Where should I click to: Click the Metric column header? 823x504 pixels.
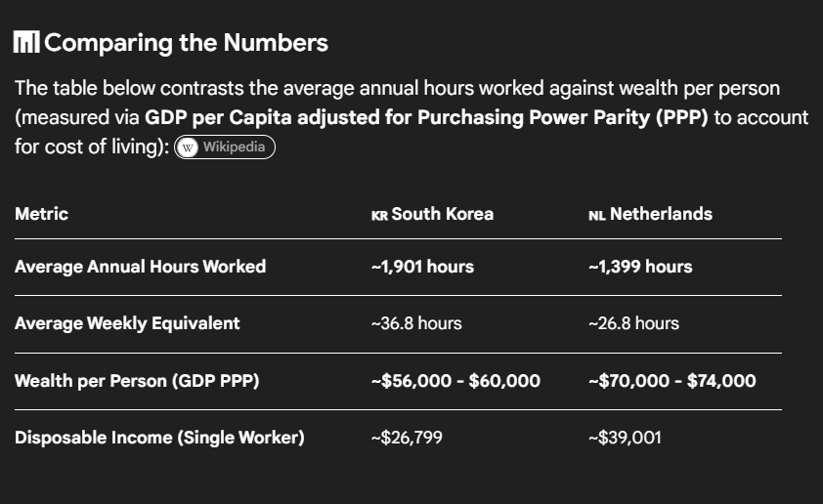(x=41, y=214)
